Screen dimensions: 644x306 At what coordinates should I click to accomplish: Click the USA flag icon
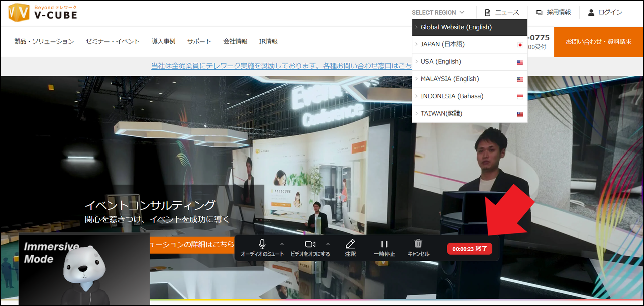point(520,62)
